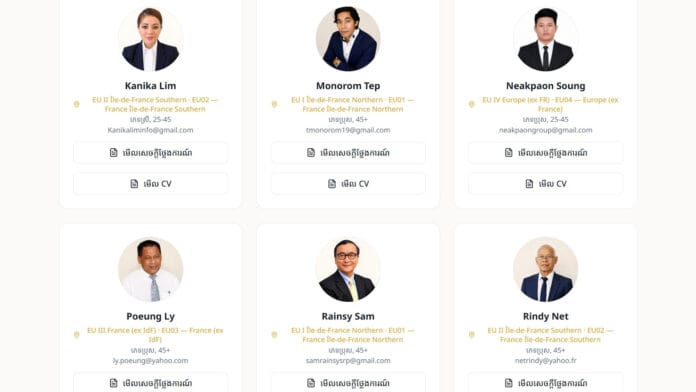The width and height of the screenshot is (696, 392).
Task: Open Rindy Net's statement button
Action: (546, 383)
